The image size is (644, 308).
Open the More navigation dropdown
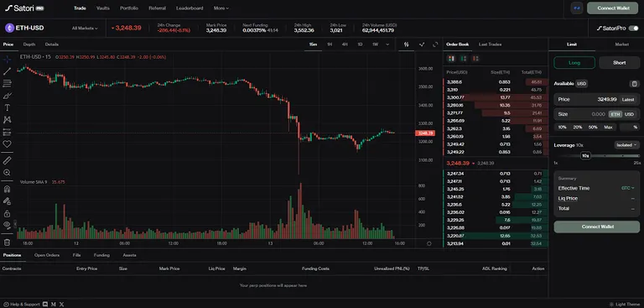coord(221,8)
